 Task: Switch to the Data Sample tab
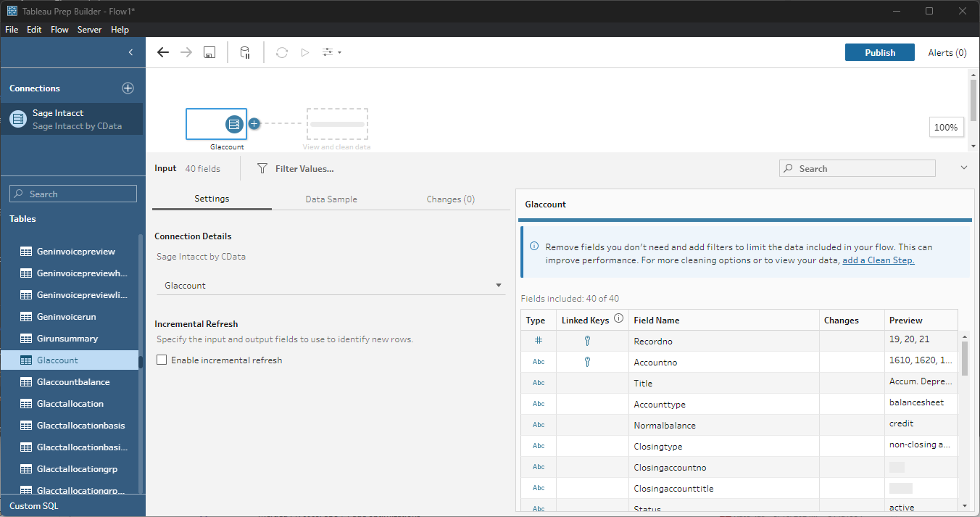331,199
